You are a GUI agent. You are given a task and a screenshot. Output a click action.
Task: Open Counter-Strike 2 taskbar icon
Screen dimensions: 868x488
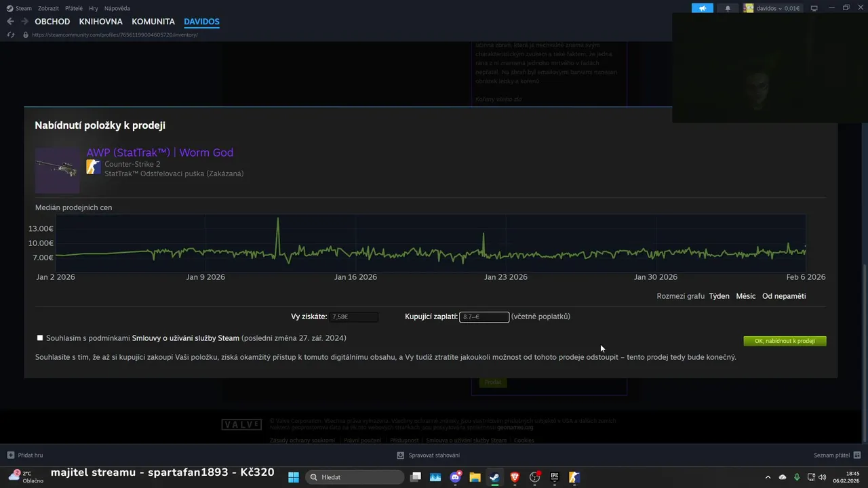(574, 477)
